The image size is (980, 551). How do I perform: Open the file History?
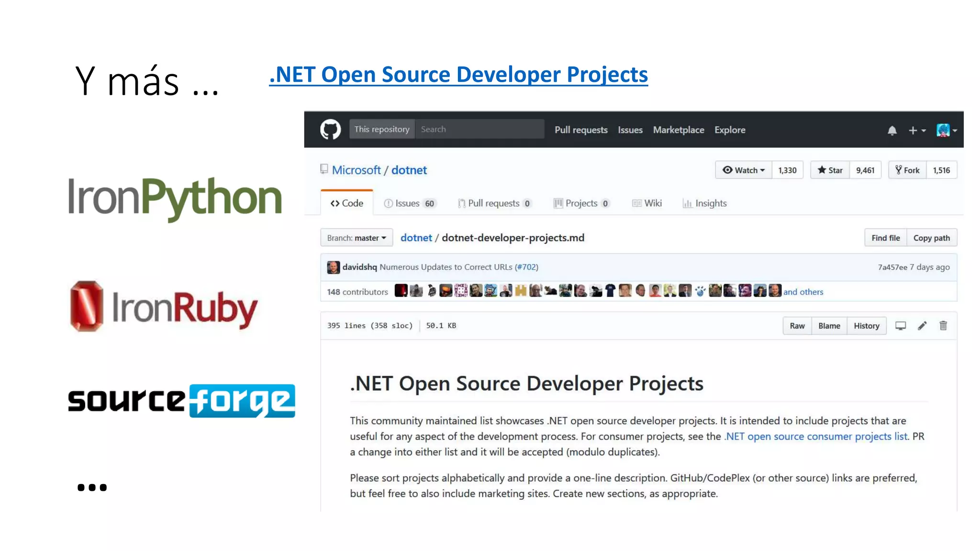867,326
